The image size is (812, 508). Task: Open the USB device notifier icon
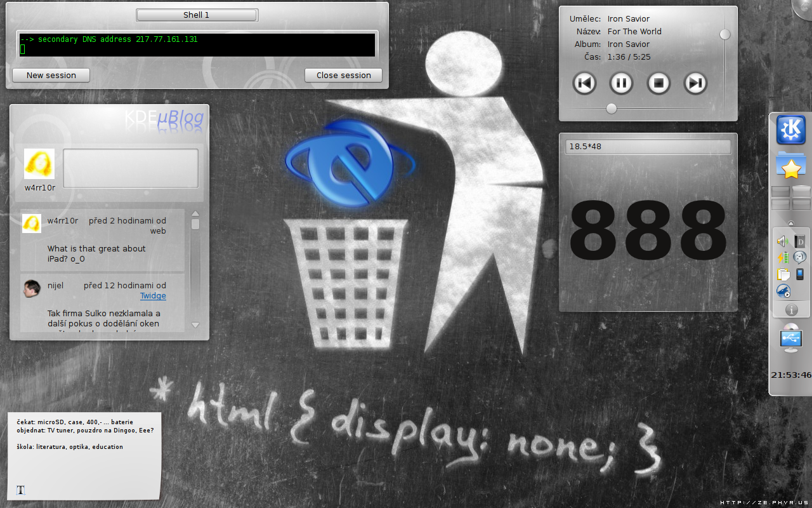click(x=791, y=338)
